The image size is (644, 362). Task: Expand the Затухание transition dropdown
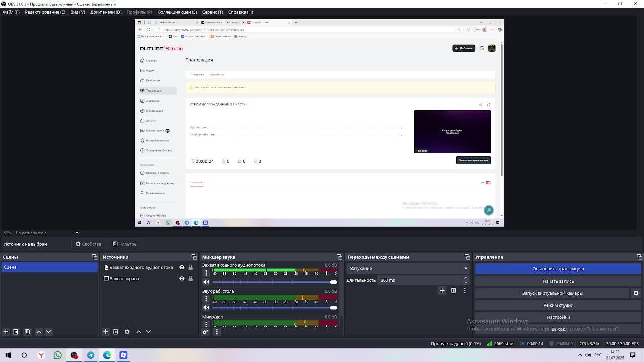(x=465, y=268)
